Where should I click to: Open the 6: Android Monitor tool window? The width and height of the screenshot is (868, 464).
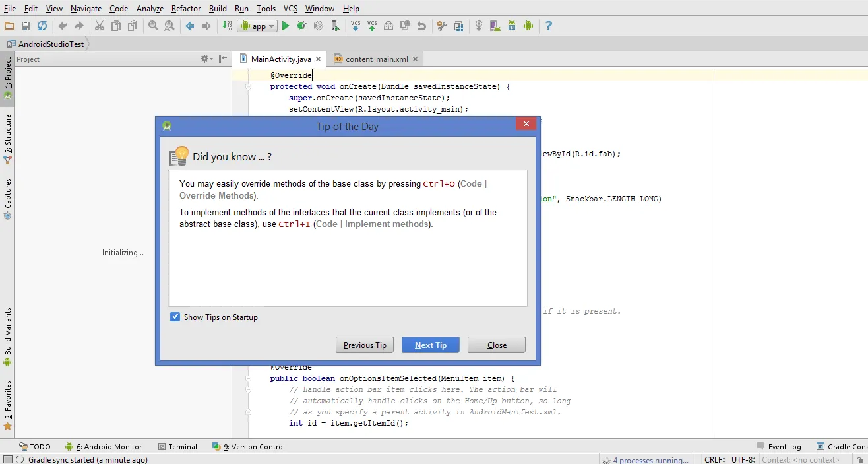pyautogui.click(x=104, y=447)
